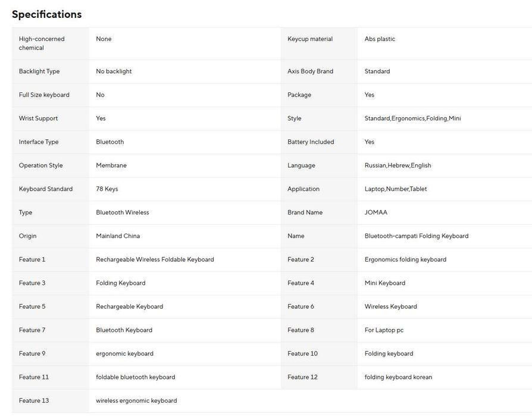Select the Ergonomics folding keyboard value
The image size is (532, 417).
coord(405,260)
